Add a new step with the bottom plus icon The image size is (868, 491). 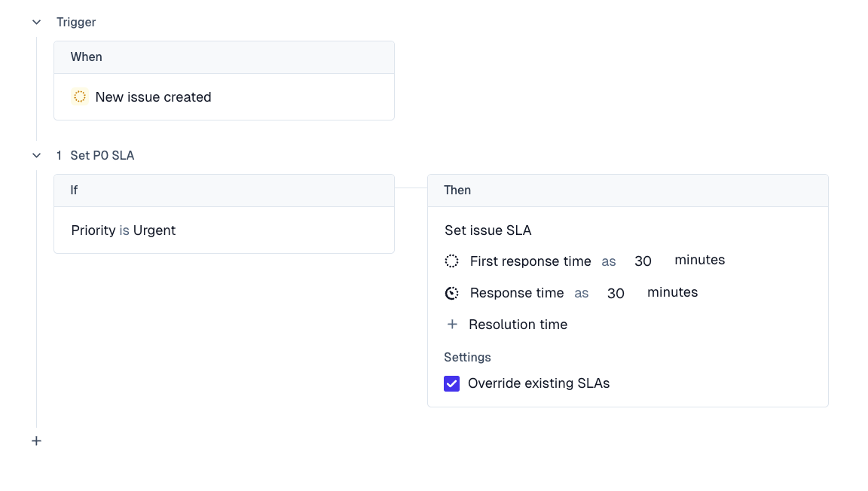[36, 441]
